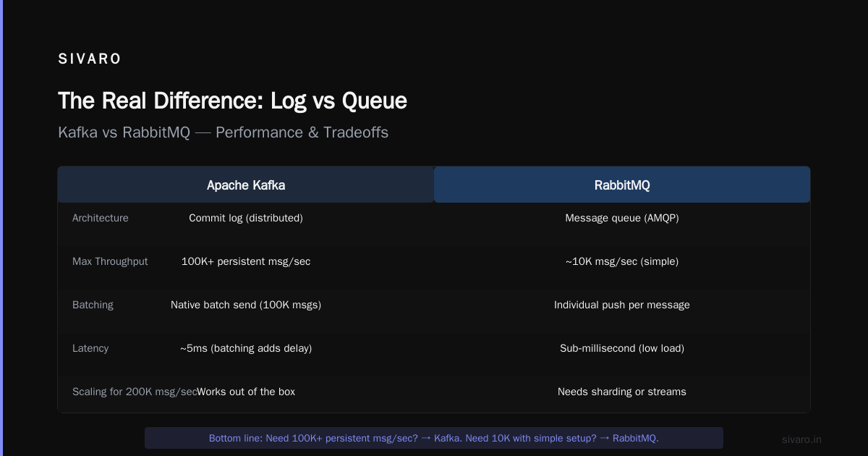The width and height of the screenshot is (868, 456).
Task: Select the RabbitMQ column header
Action: [x=622, y=185]
